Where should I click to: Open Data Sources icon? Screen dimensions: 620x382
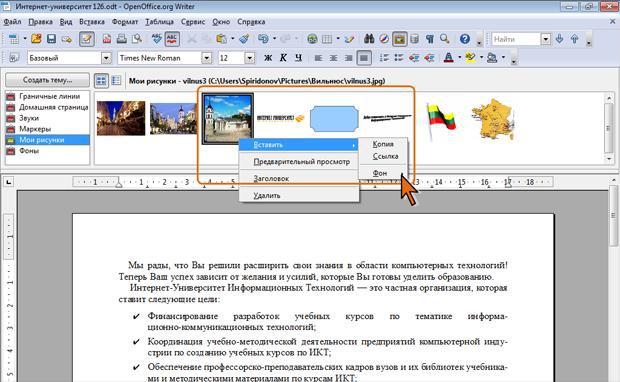pos(414,39)
